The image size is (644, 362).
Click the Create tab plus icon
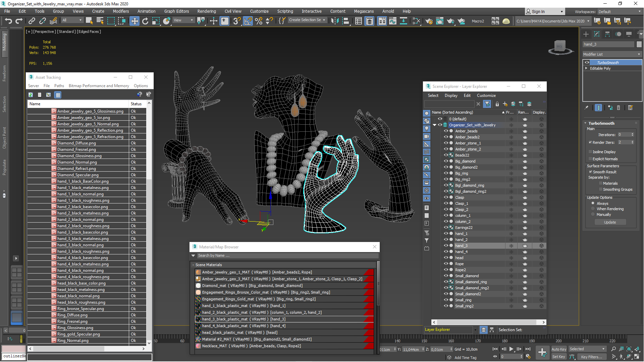[x=586, y=34]
